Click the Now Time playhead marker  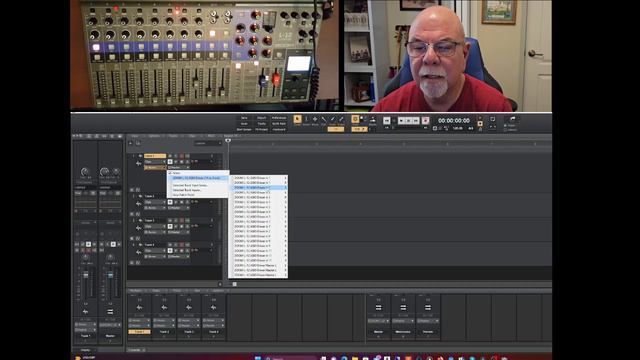(228, 140)
